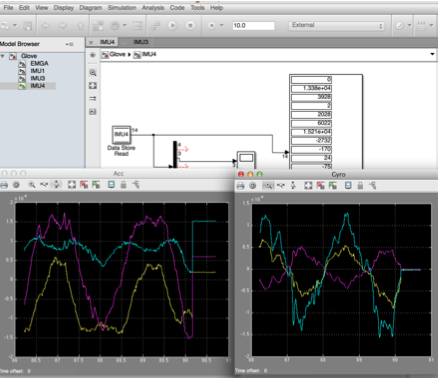Select Zoom X-axis in Acc scope
Image resolution: width=438 pixels, height=378 pixels.
[44, 184]
